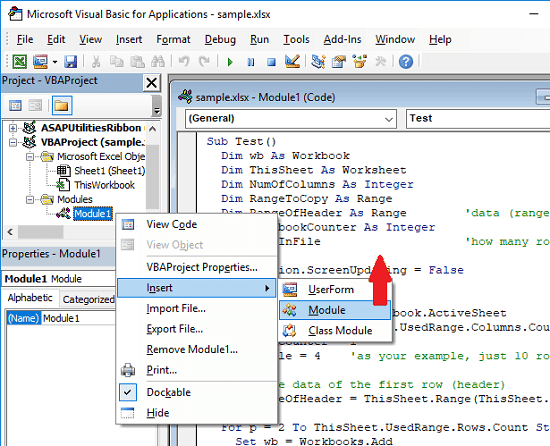The height and width of the screenshot is (446, 550).
Task: Expand the ASAPUtilitiesRibbon project node
Action: coord(13,128)
